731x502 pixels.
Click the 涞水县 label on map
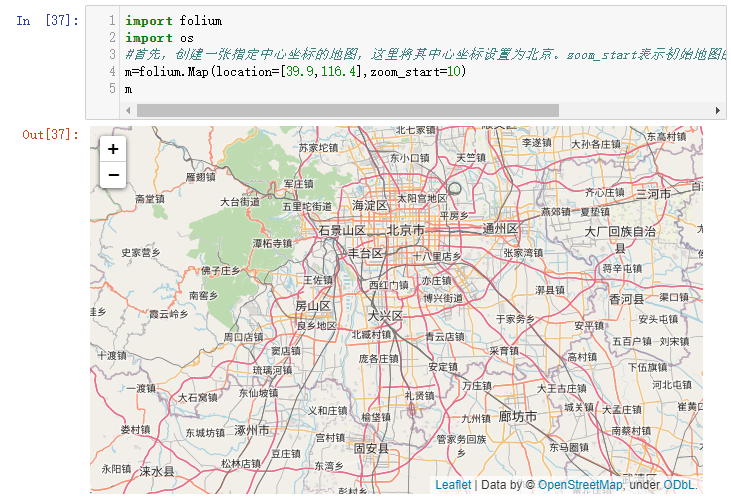(157, 471)
